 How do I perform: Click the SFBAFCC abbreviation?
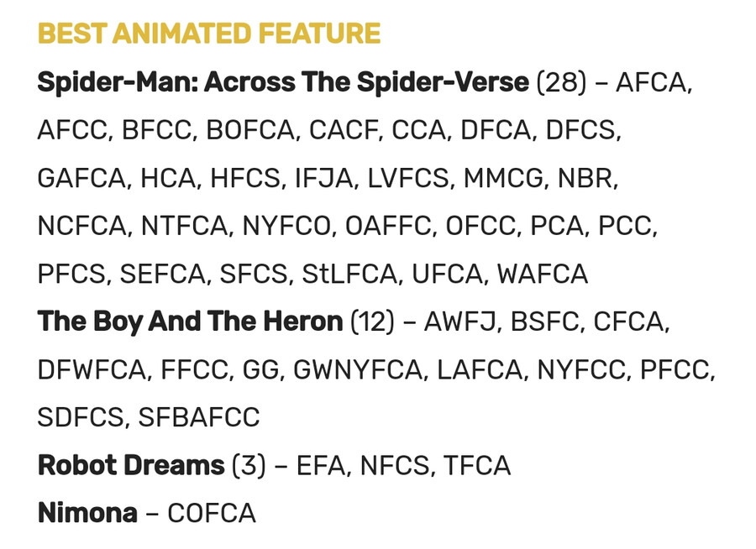pos(199,417)
